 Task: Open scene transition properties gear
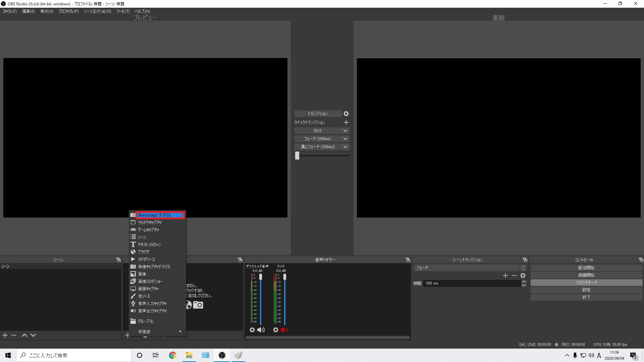(523, 276)
